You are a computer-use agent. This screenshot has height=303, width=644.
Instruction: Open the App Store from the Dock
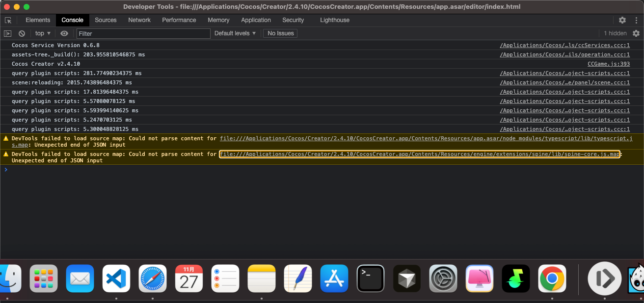pyautogui.click(x=334, y=278)
